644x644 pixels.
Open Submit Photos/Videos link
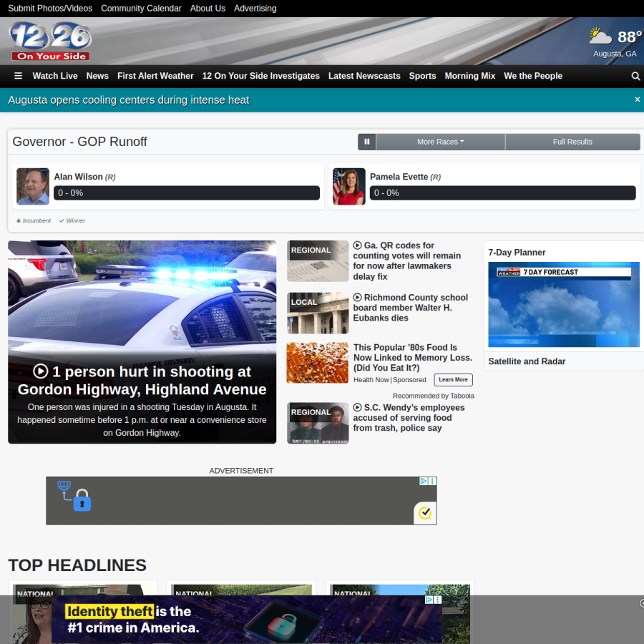click(50, 8)
